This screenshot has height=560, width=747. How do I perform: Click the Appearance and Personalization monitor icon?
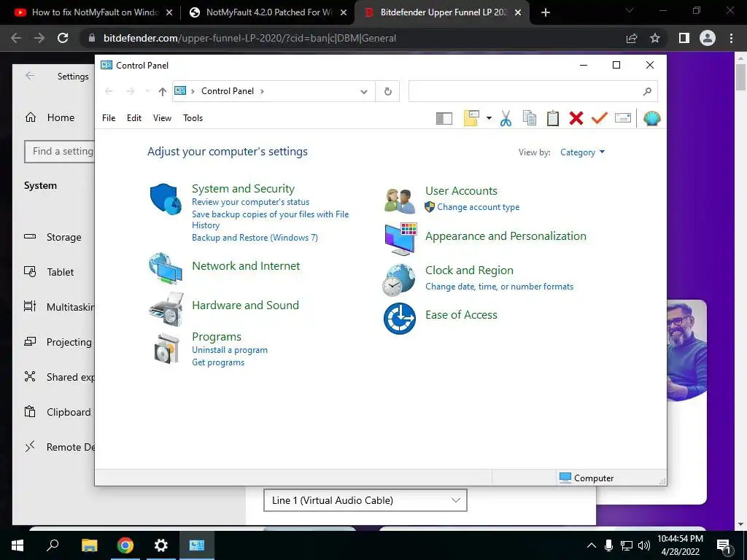click(400, 239)
